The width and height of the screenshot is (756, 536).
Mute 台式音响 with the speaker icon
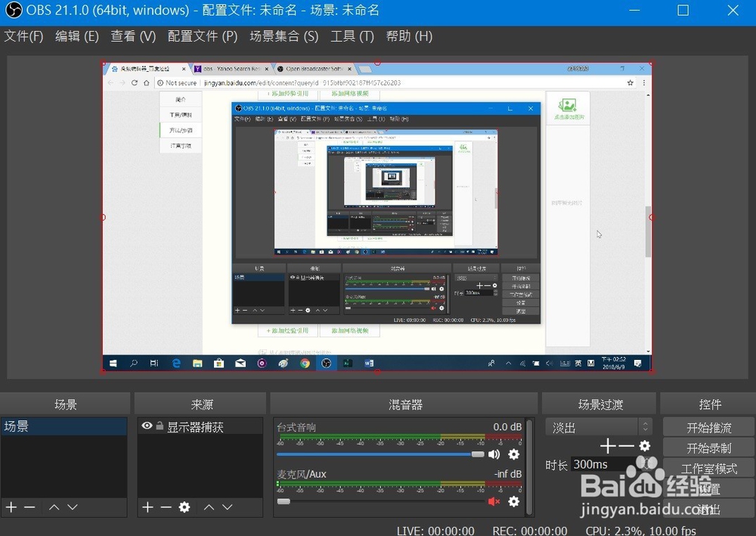point(494,454)
